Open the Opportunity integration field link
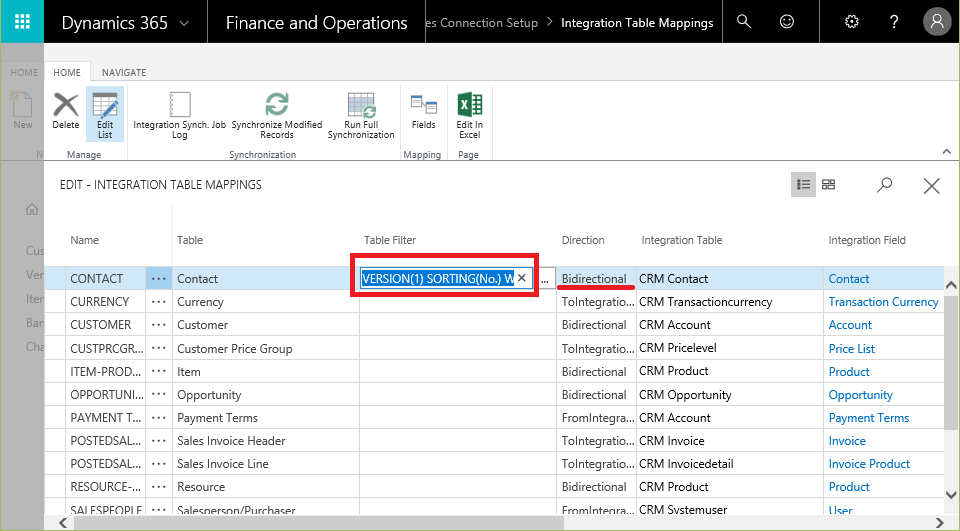The width and height of the screenshot is (960, 531). [860, 395]
